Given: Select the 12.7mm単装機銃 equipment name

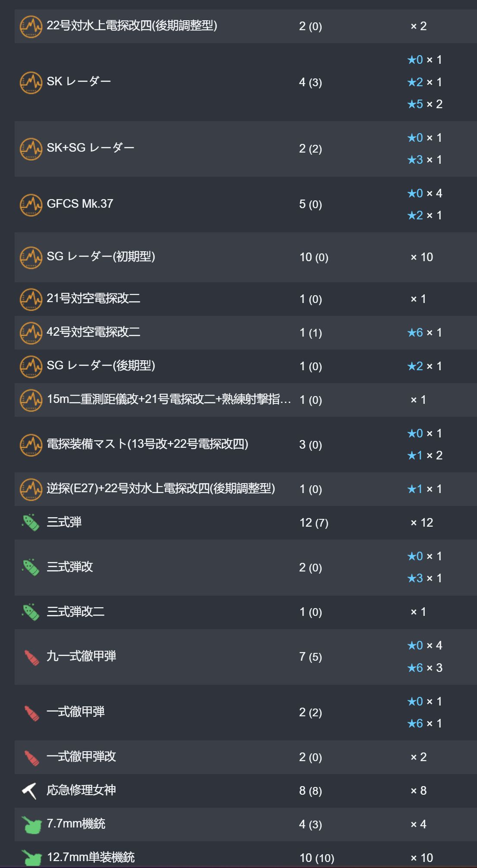Looking at the screenshot, I should (x=91, y=857).
